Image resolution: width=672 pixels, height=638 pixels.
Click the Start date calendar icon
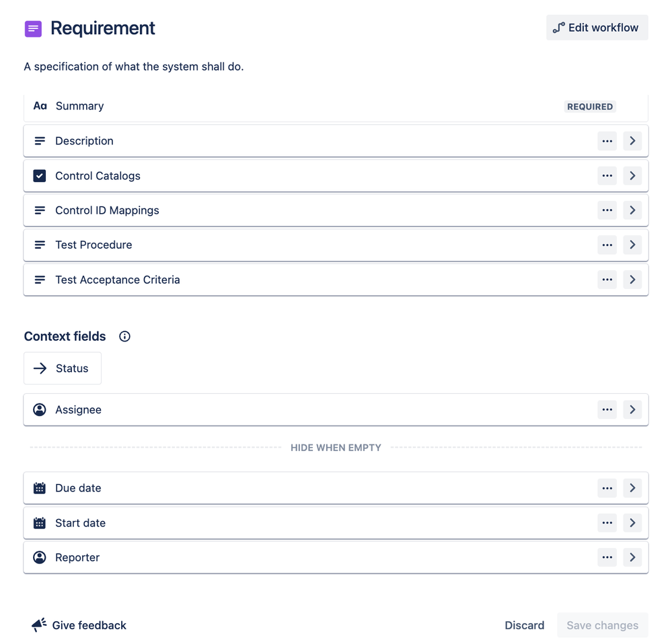pos(40,522)
